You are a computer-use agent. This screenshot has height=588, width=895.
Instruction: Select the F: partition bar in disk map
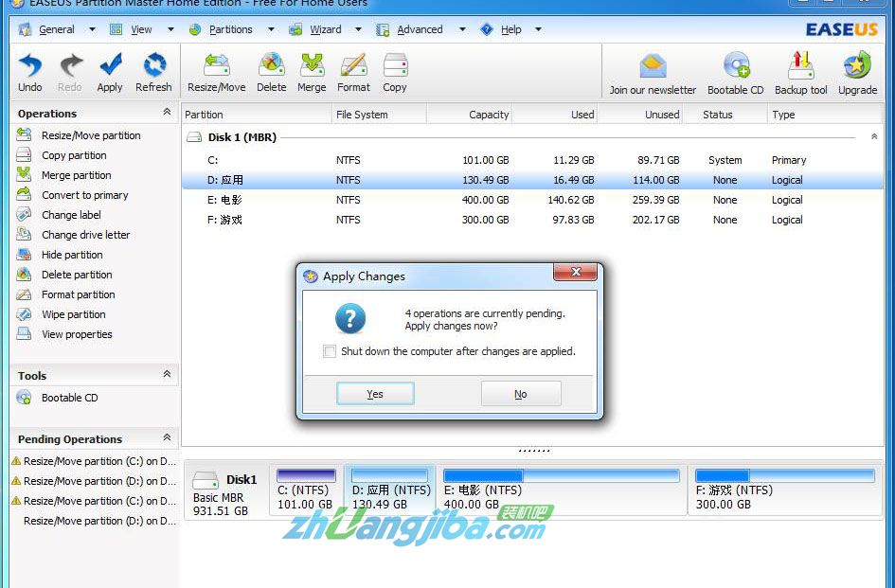click(x=782, y=490)
